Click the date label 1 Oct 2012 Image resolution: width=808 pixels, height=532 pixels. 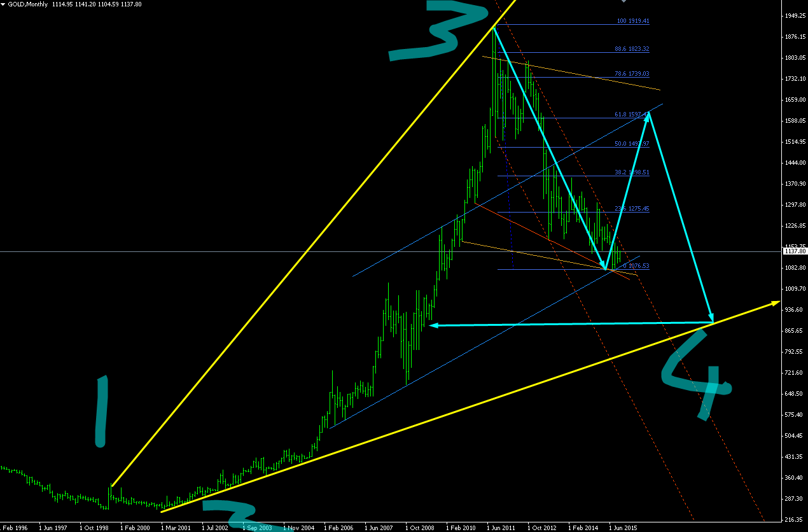click(x=541, y=528)
